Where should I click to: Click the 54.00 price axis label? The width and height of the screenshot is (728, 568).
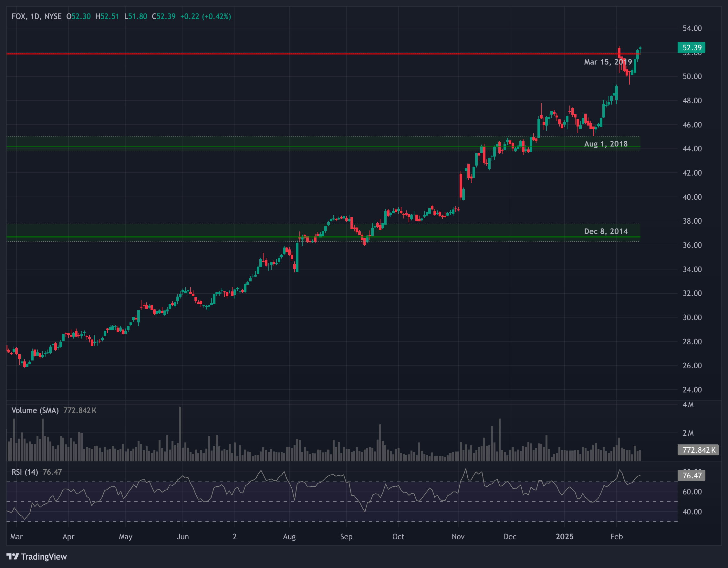(692, 28)
